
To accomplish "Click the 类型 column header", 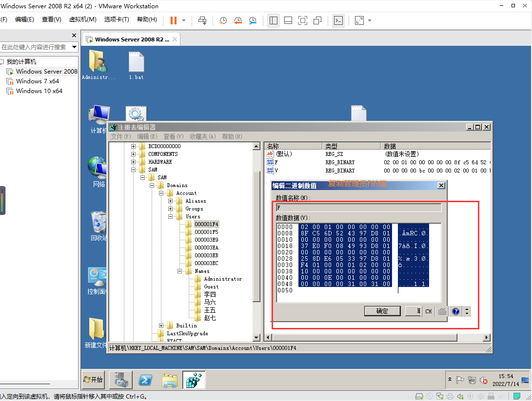I will pos(351,146).
